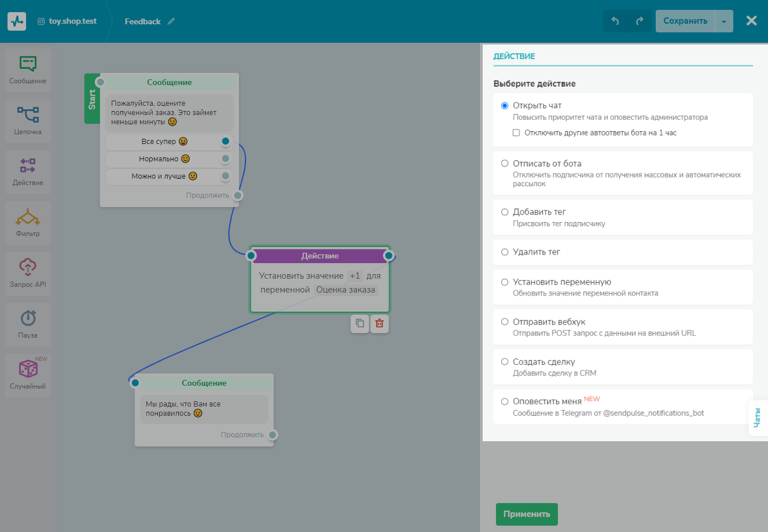
Task: Select 'Отписать от бота' radio option
Action: [505, 164]
